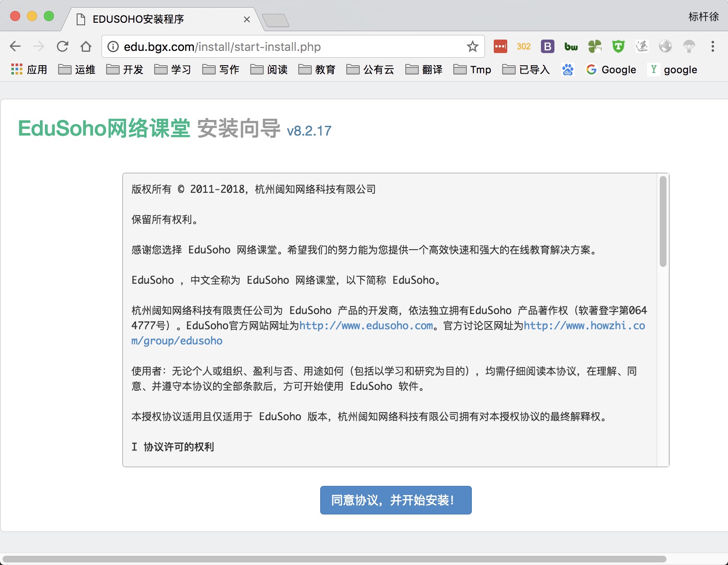Expand the 运维 bookmarks folder
This screenshot has height=565, width=728.
click(77, 69)
